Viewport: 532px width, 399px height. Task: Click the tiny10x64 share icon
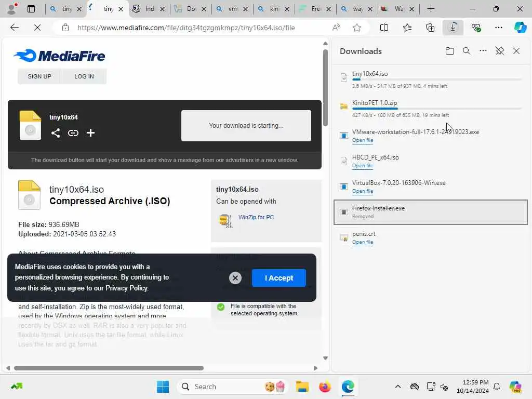pos(56,133)
